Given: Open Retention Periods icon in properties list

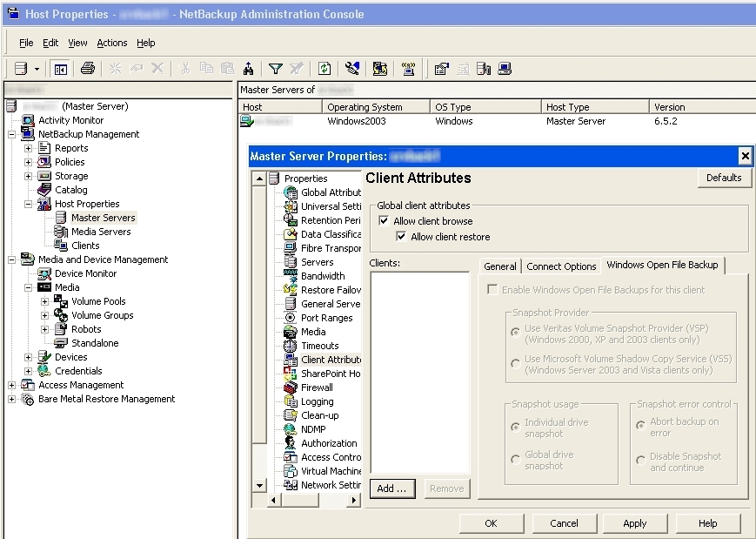Looking at the screenshot, I should [x=291, y=220].
